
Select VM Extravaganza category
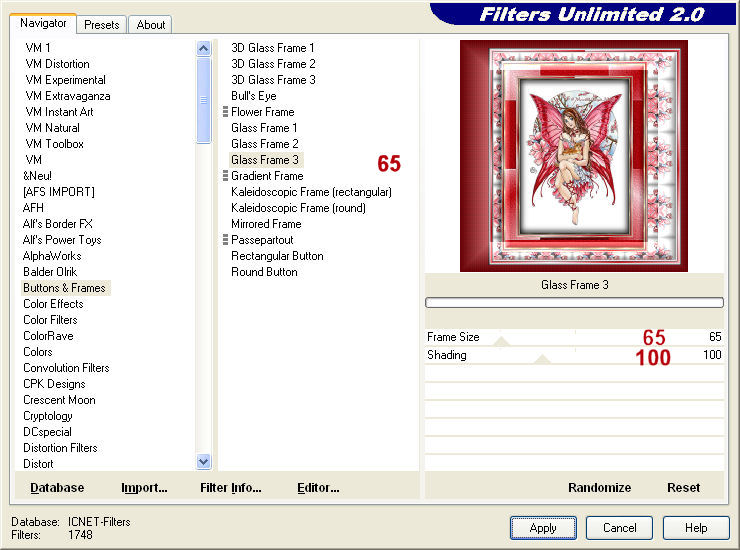pyautogui.click(x=67, y=96)
